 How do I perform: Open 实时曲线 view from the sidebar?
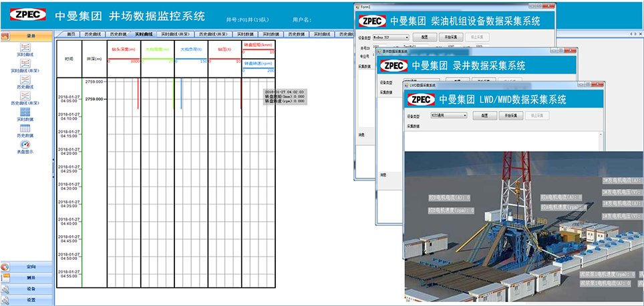click(x=25, y=48)
